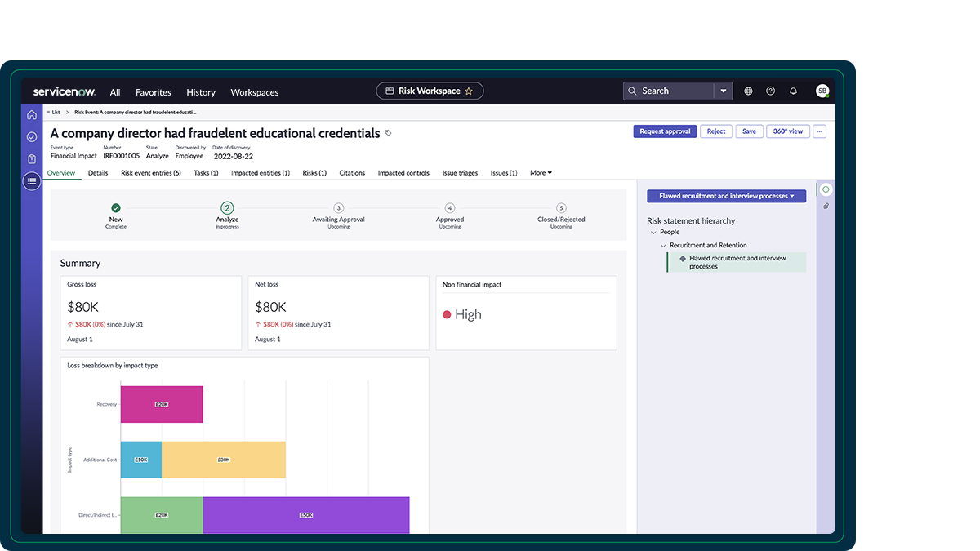Screen dimensions: 980x551
Task: Click the checkmark circle sidebar icon
Action: coord(32,137)
